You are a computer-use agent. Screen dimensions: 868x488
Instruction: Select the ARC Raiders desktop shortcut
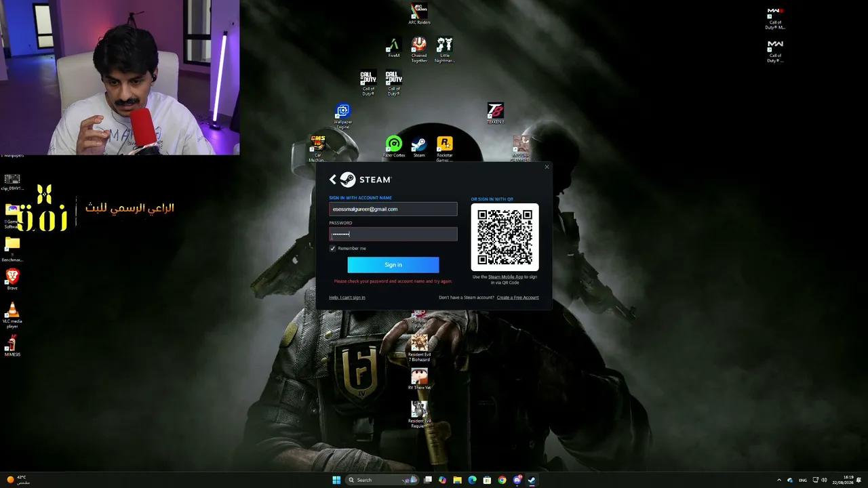pos(419,14)
